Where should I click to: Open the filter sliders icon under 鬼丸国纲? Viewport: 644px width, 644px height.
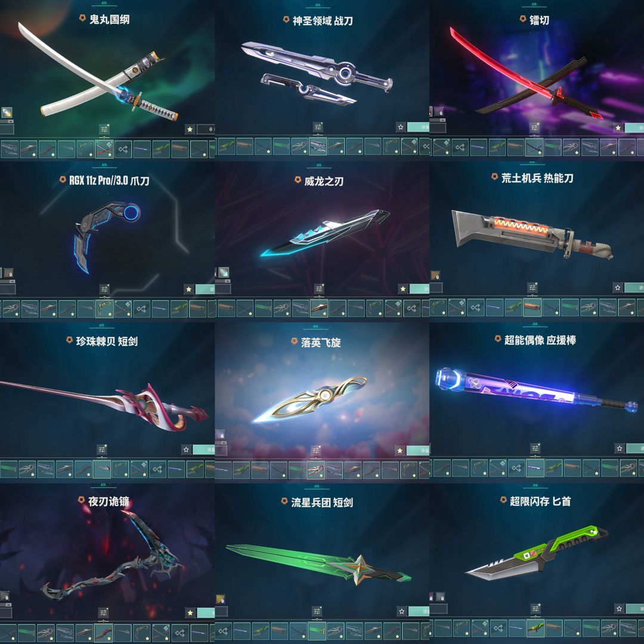click(104, 129)
